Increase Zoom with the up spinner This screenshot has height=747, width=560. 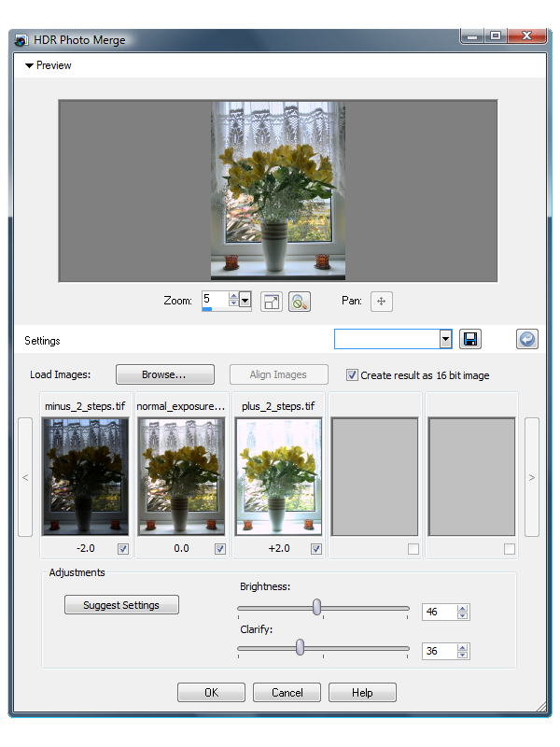(233, 296)
